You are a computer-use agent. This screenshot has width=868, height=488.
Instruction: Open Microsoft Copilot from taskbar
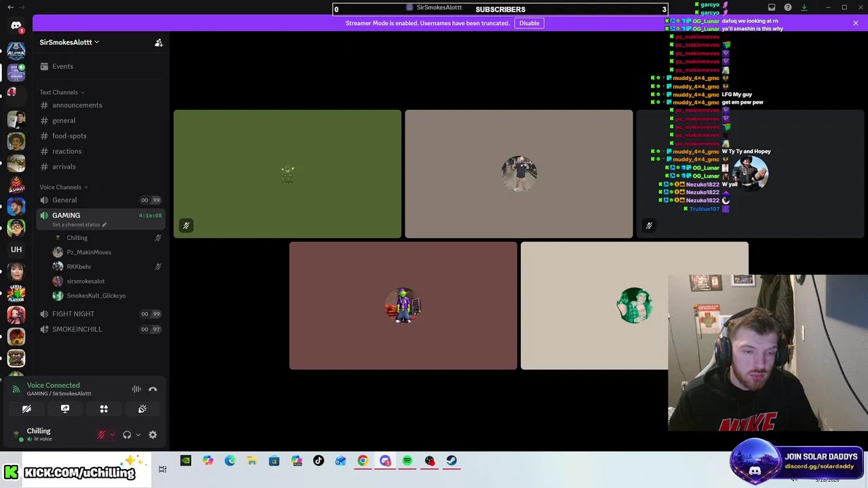tap(208, 461)
